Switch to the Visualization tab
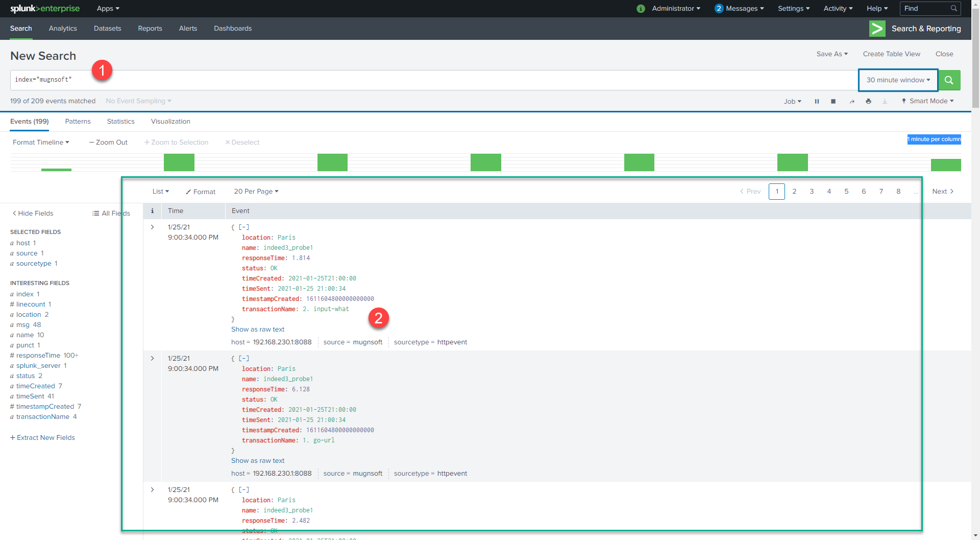The height and width of the screenshot is (540, 980). 170,122
